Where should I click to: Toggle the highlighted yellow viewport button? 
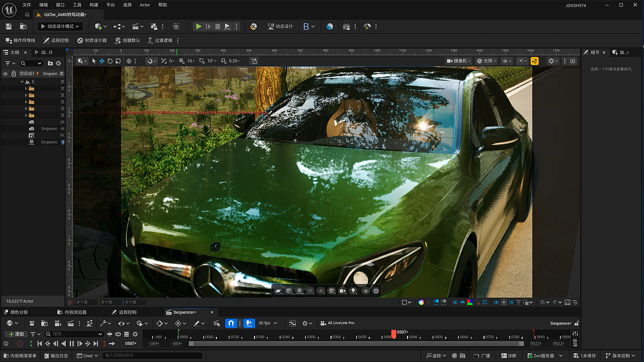coord(534,61)
